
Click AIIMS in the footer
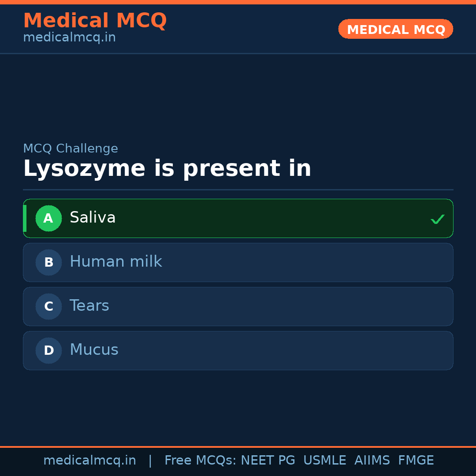(372, 461)
